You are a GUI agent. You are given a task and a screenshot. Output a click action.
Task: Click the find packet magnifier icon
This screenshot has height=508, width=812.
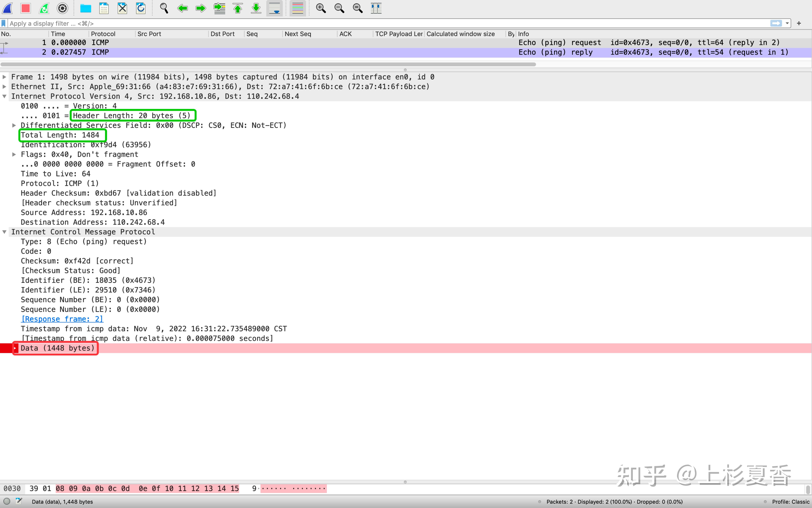[164, 8]
